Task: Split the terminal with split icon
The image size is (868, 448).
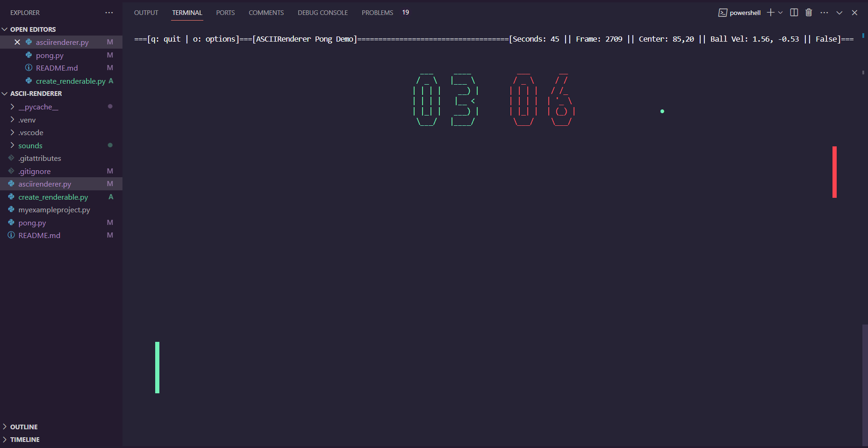Action: pyautogui.click(x=794, y=13)
